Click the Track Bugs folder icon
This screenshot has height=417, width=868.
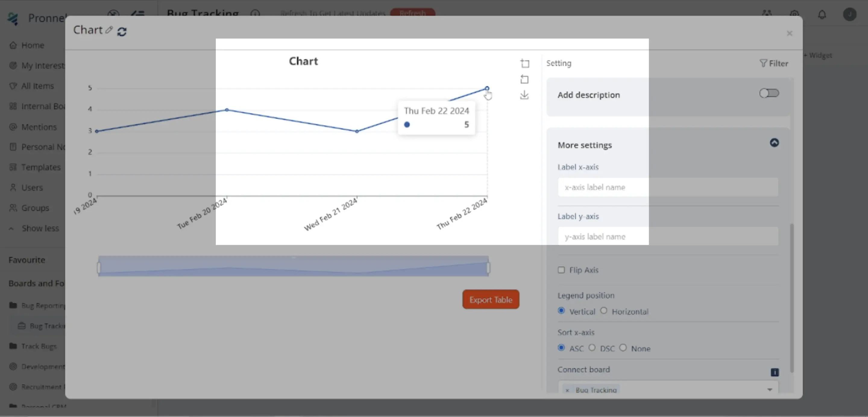(x=13, y=346)
